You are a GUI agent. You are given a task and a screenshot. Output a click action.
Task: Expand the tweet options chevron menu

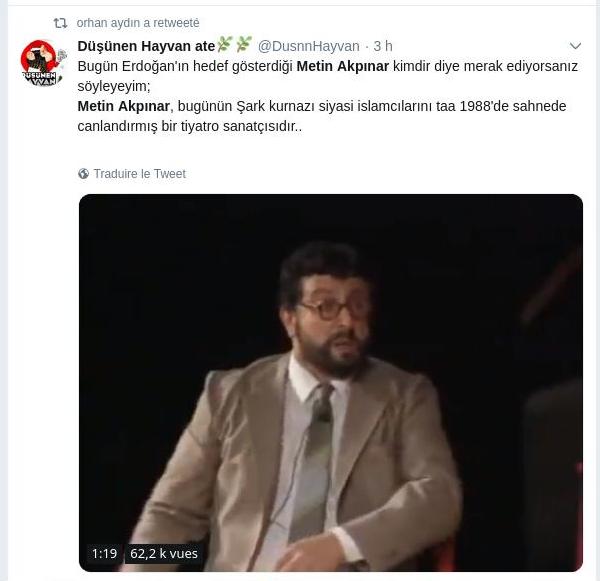pyautogui.click(x=575, y=46)
